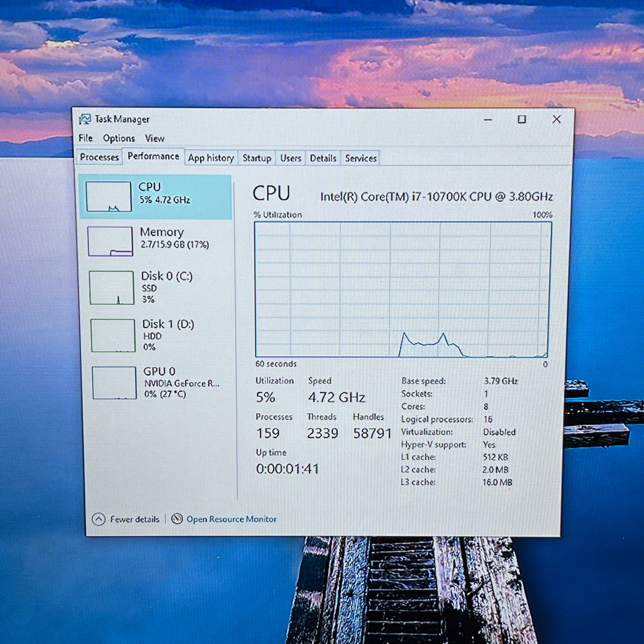
Task: Click the Threads count 2339
Action: click(323, 434)
